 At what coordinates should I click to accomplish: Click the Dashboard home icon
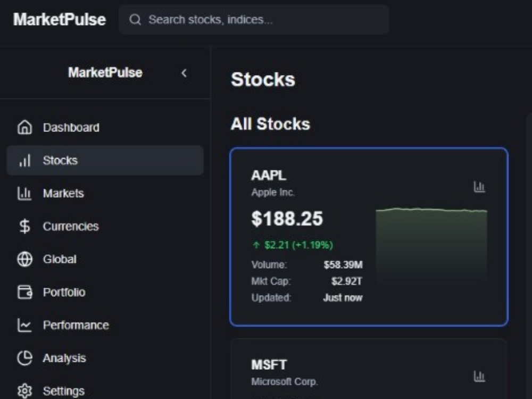[x=24, y=128]
